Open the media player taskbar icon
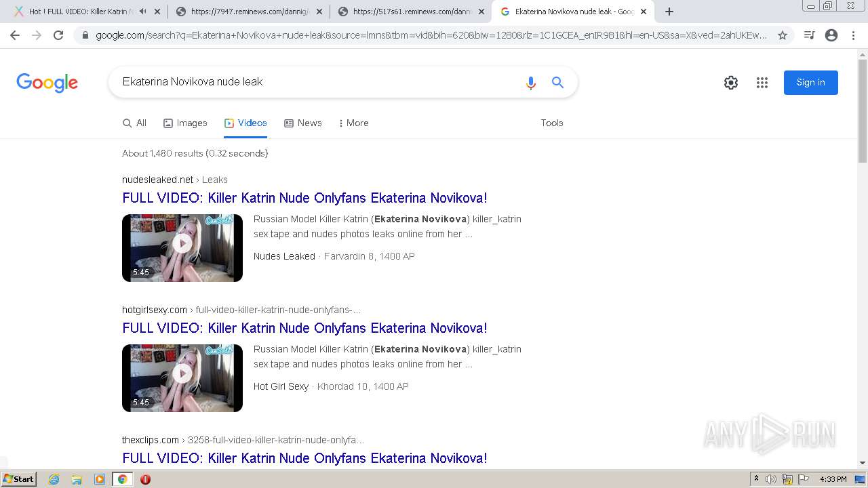The width and height of the screenshot is (868, 488). coord(100,479)
